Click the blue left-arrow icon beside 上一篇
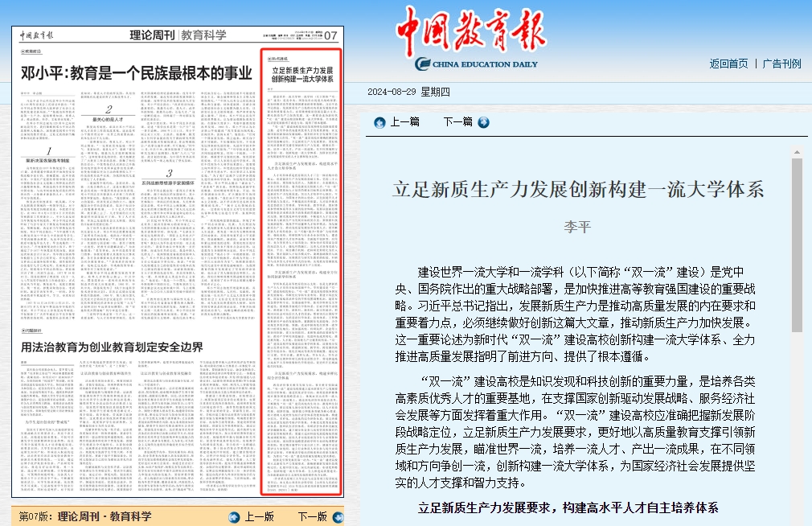The height and width of the screenshot is (526, 812). [379, 122]
